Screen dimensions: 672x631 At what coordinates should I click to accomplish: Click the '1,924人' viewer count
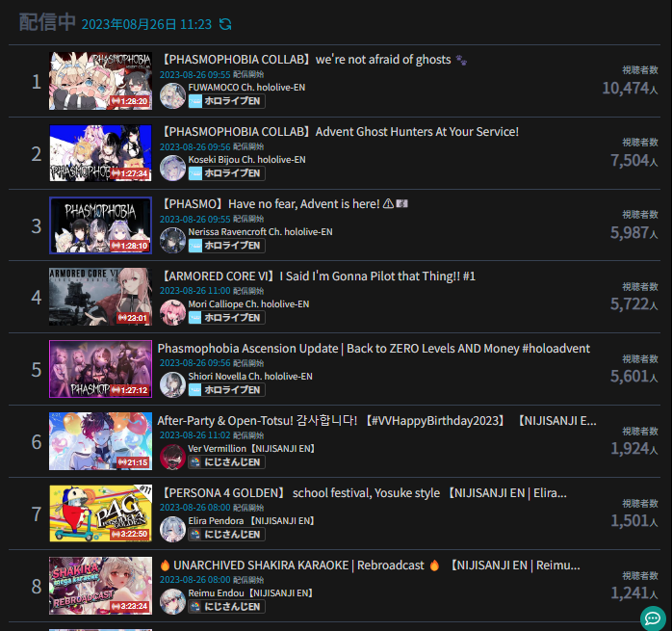tap(633, 449)
